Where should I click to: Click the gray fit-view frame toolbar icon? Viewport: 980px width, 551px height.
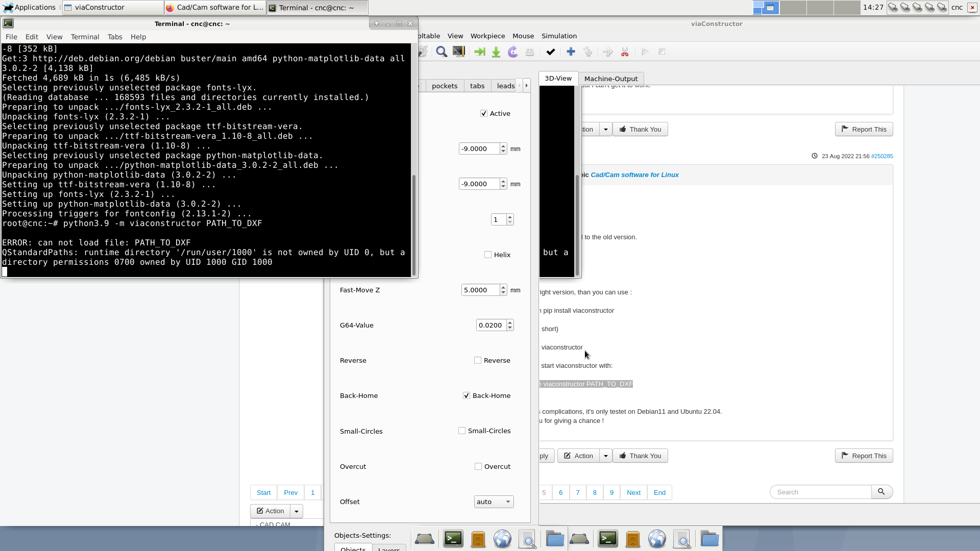click(x=530, y=52)
